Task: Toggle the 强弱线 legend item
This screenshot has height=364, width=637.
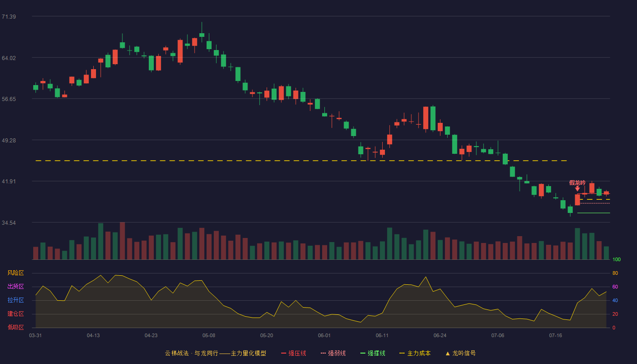Action: point(333,353)
